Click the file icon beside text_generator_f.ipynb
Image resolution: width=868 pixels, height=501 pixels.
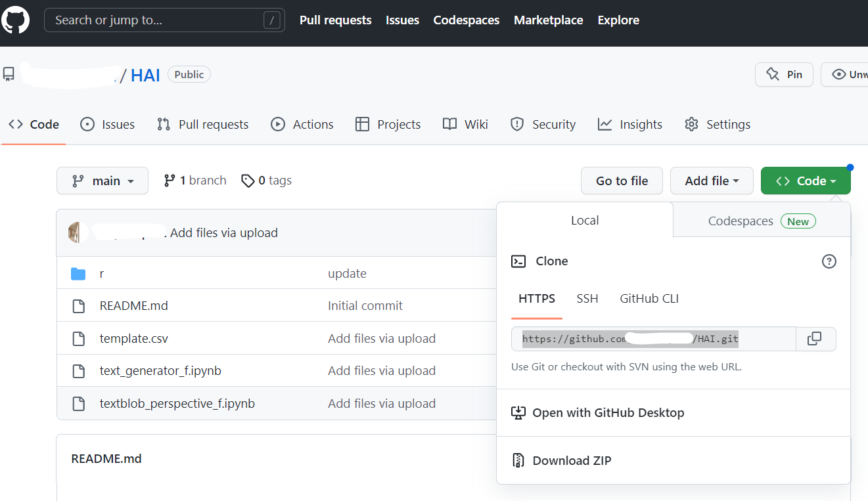[78, 371]
